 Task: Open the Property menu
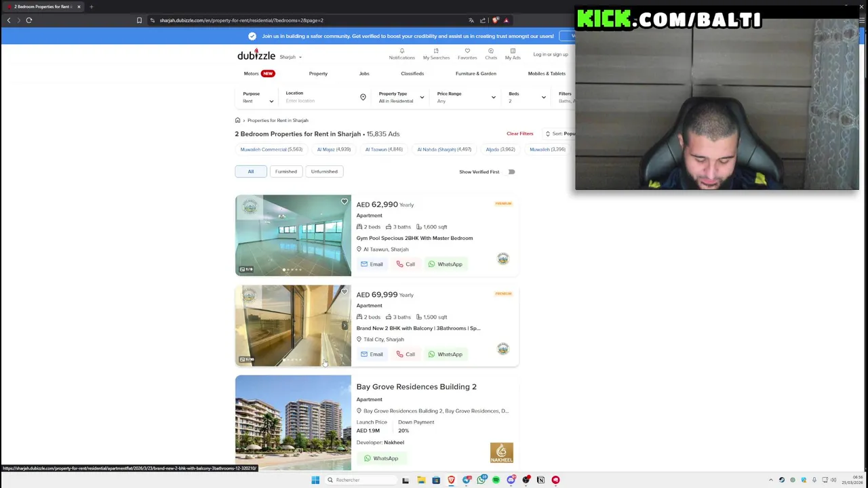pyautogui.click(x=318, y=73)
